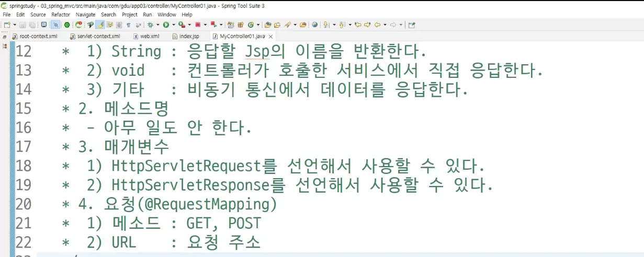Image resolution: width=644 pixels, height=257 pixels.
Task: Expand the New Java Class dropdown
Action: (258, 25)
